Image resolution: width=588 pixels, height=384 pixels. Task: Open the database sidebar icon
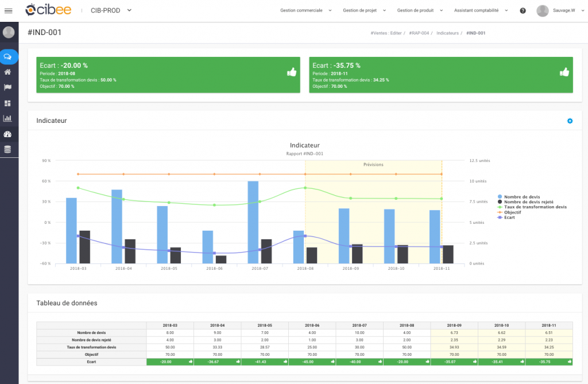pyautogui.click(x=7, y=150)
